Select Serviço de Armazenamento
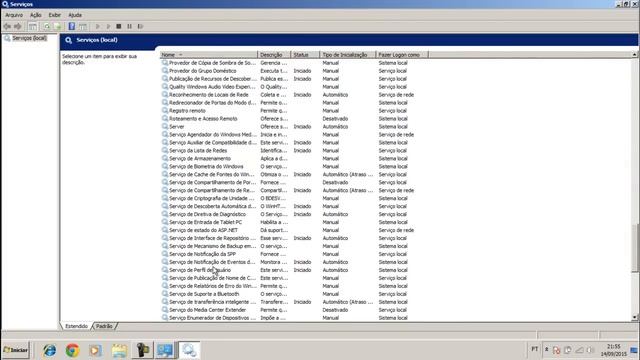640x360 pixels. (200, 158)
